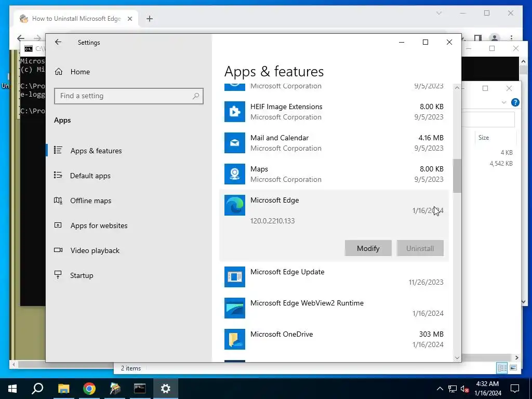Click the Microsoft OneDrive app icon

tap(234, 339)
